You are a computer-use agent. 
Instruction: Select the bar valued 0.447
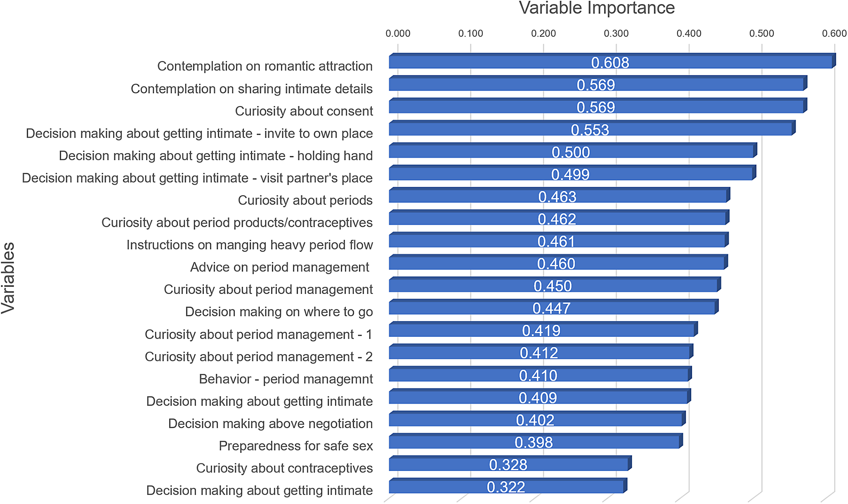[x=552, y=308]
